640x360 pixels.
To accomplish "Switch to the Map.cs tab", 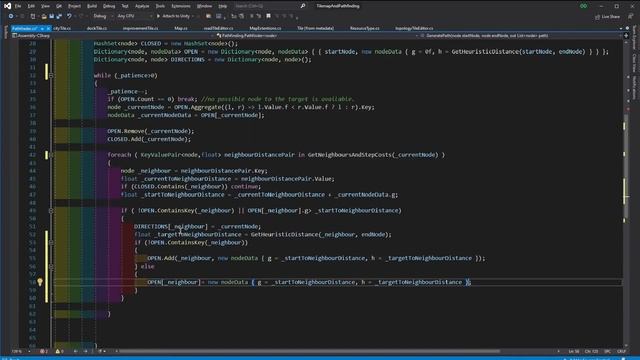I will [x=181, y=29].
